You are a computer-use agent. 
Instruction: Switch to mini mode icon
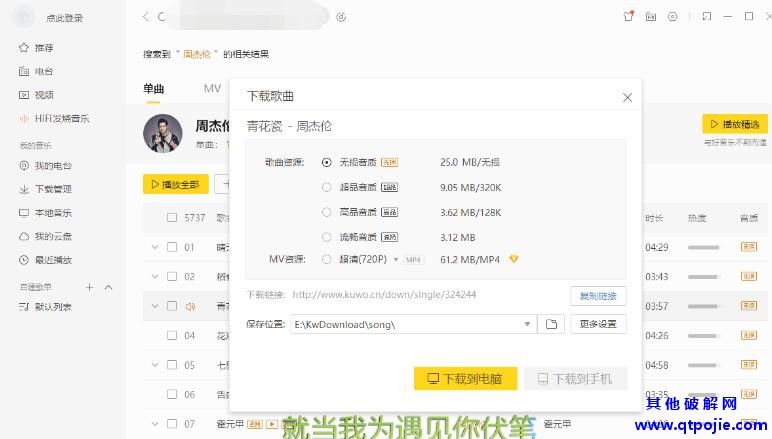tap(707, 17)
